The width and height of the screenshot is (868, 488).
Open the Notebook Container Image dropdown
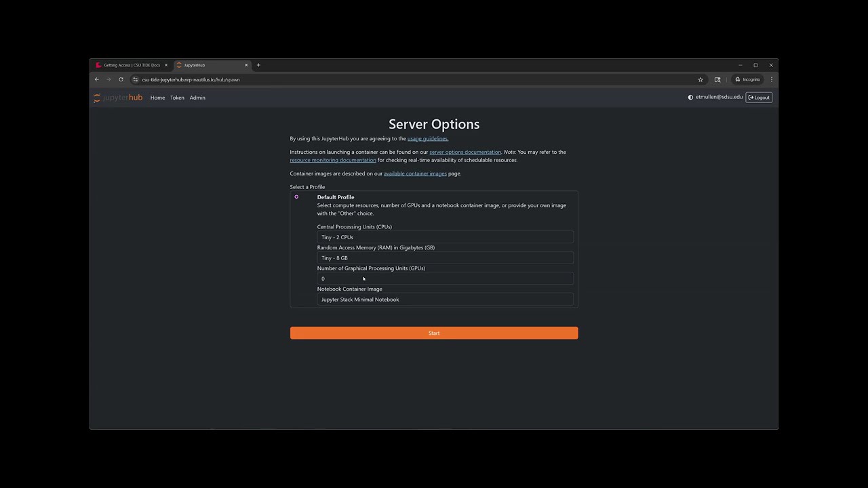click(x=445, y=300)
